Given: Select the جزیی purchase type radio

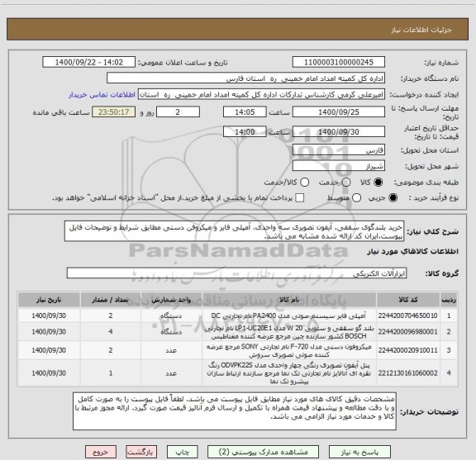Looking at the screenshot, I should pyautogui.click(x=393, y=198).
